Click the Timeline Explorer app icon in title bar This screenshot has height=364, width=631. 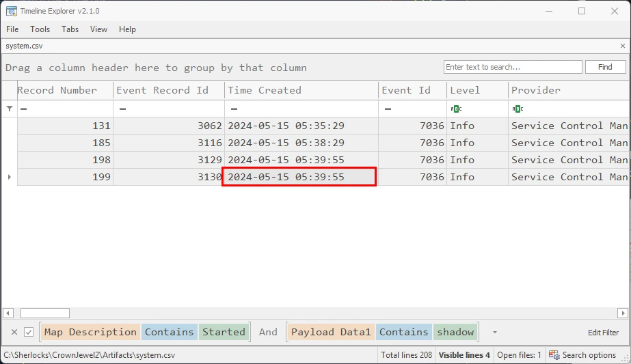point(11,11)
